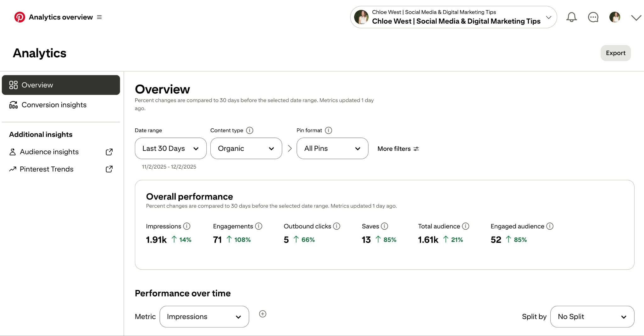
Task: Click the Pinterest logo icon
Action: coord(20,17)
